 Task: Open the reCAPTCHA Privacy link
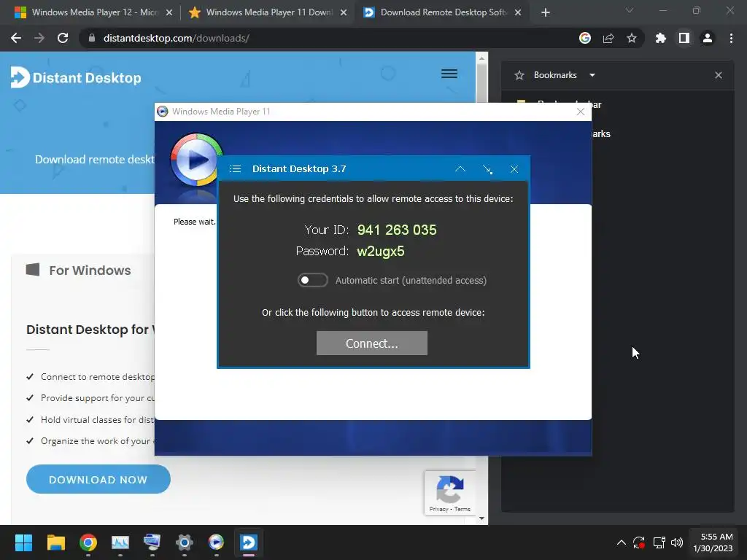pos(438,509)
